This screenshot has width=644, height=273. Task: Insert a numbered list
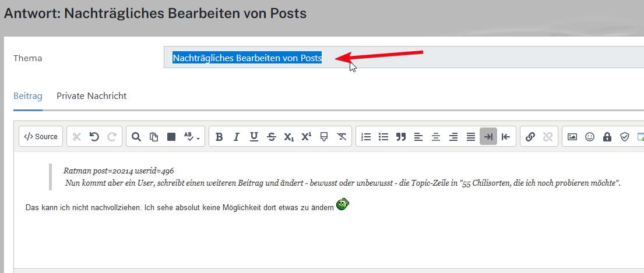(x=366, y=137)
